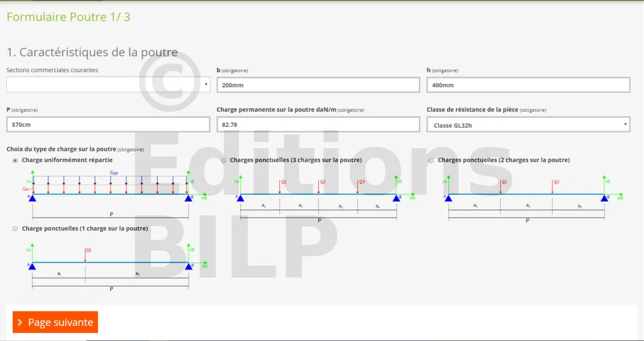This screenshot has width=644, height=341.
Task: Open the Sections commerciales courantes dropdown
Action: pyautogui.click(x=108, y=84)
